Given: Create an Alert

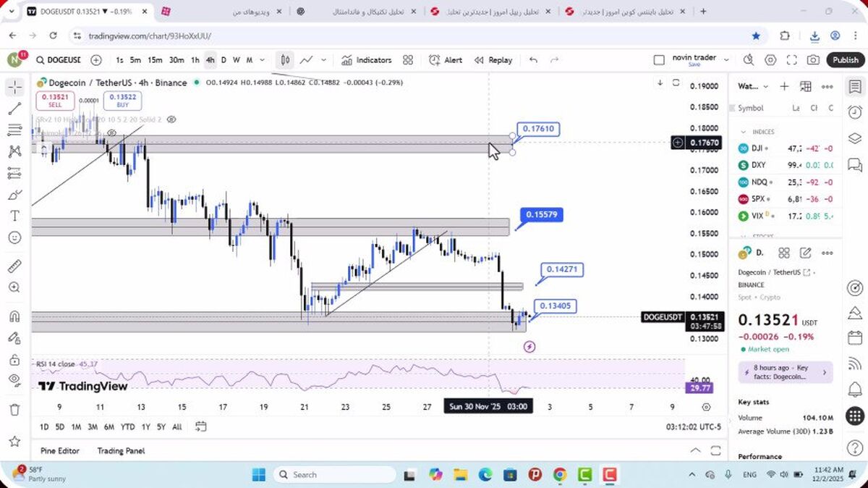Looking at the screenshot, I should click(446, 60).
